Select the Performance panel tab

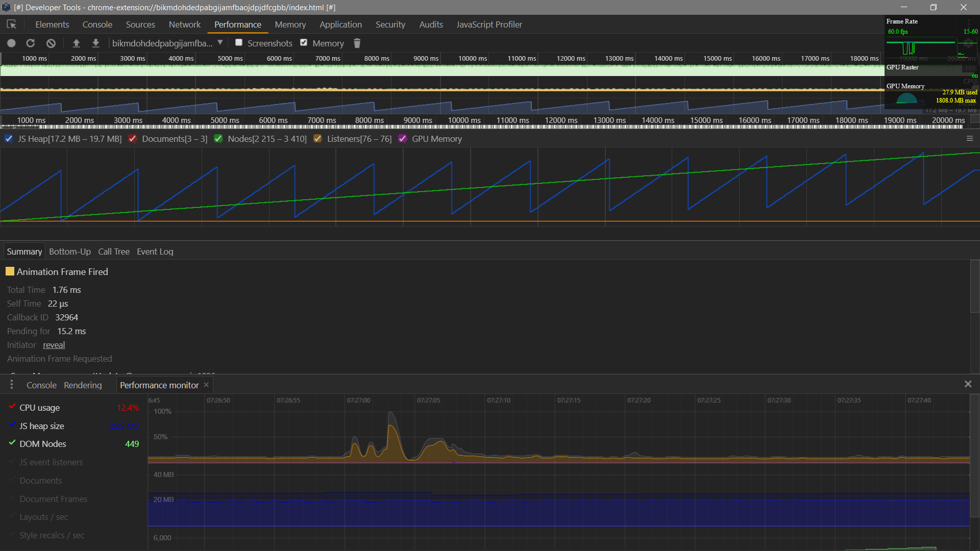[x=238, y=24]
